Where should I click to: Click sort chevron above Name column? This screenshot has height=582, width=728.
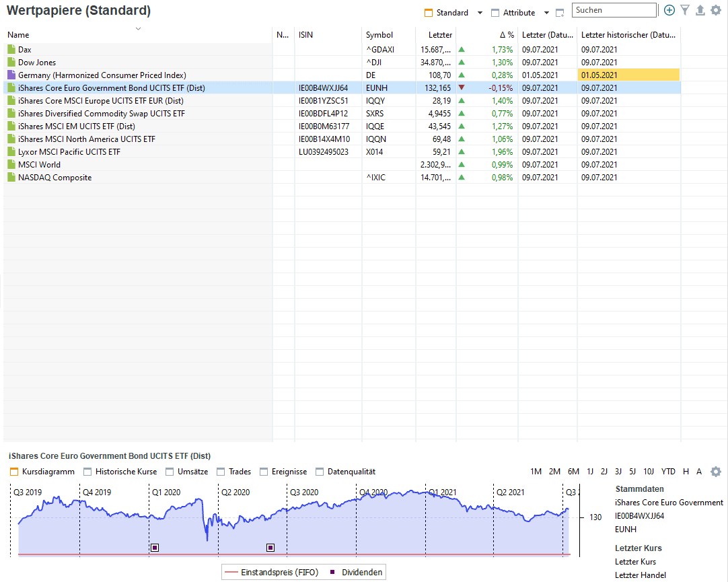point(138,29)
